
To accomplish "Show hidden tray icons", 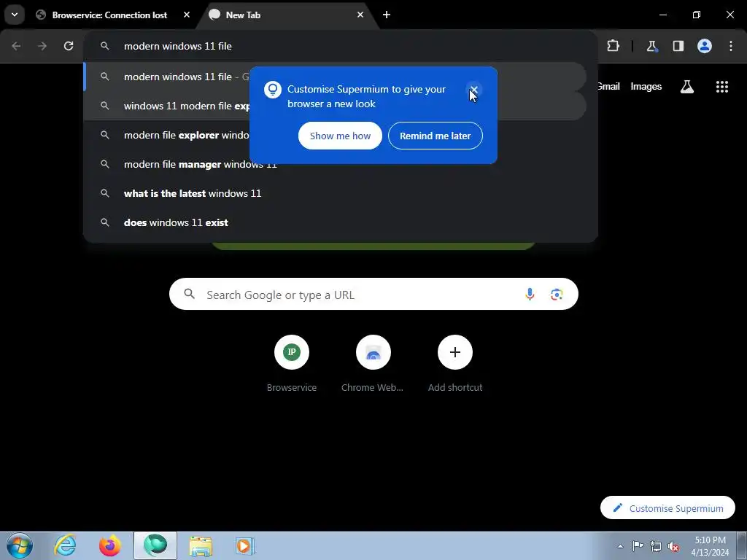I will tap(620, 546).
